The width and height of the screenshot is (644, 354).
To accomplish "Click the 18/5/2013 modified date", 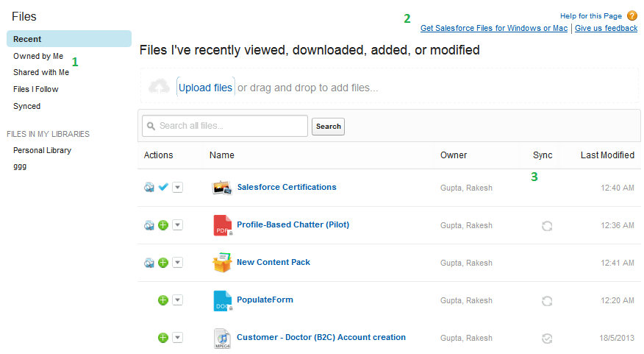I will click(617, 338).
